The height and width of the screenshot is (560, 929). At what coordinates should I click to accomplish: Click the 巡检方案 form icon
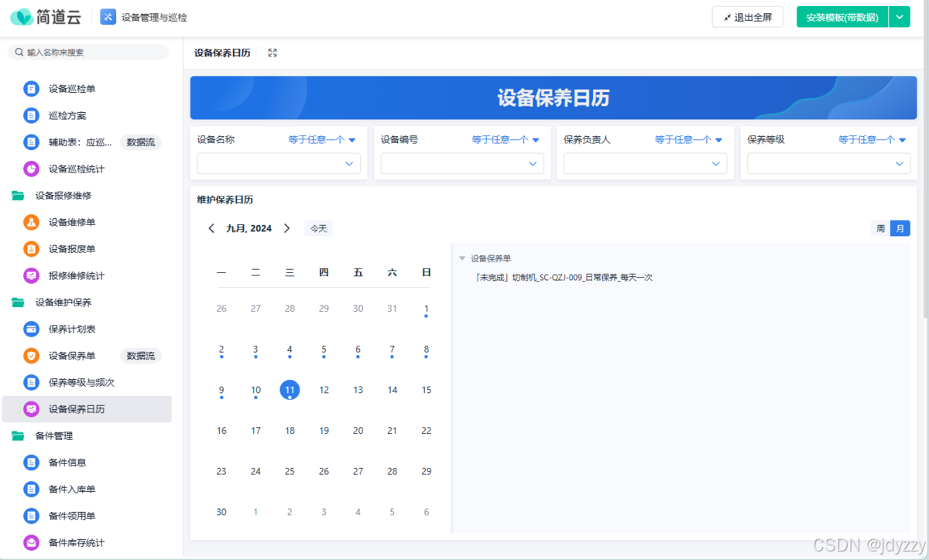pyautogui.click(x=31, y=115)
